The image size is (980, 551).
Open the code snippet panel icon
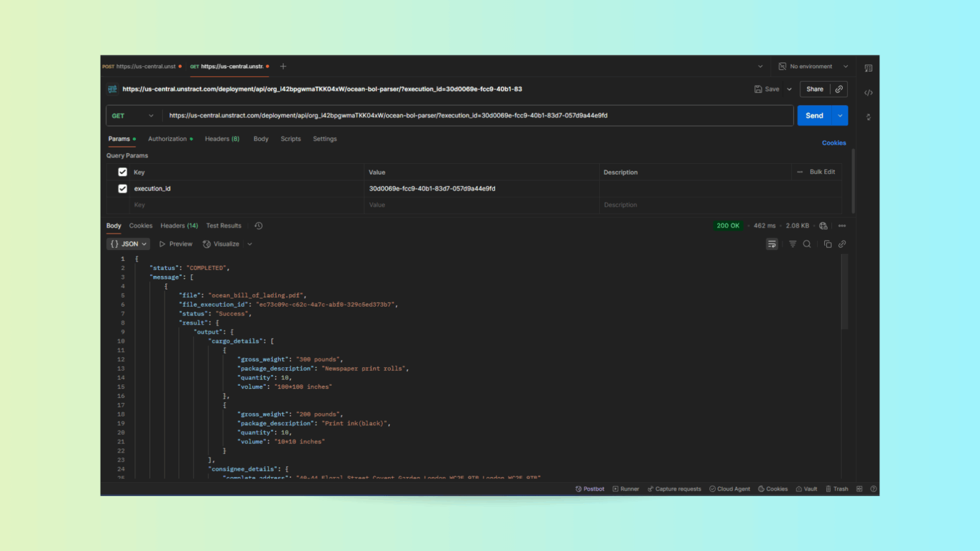868,92
